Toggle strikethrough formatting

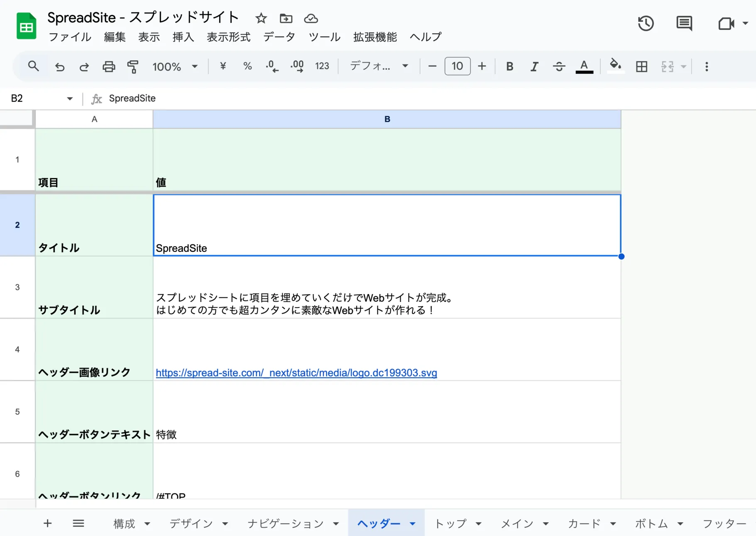click(559, 66)
